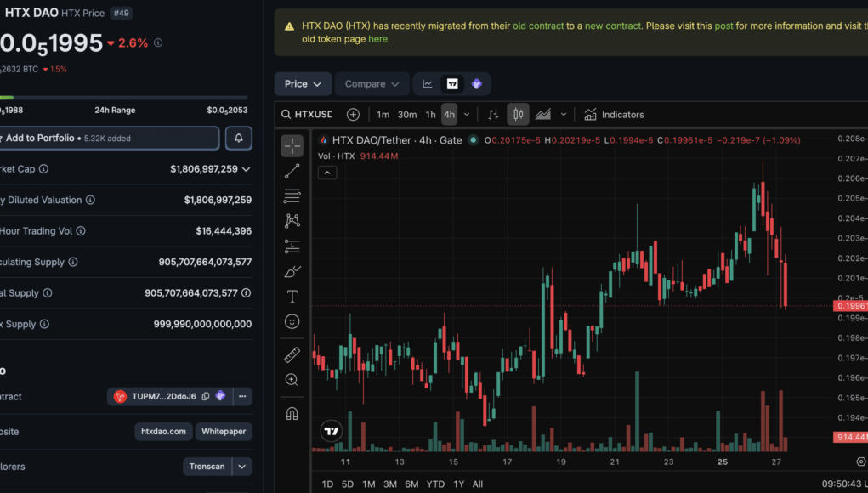Set the chart range to 1Y
The height and width of the screenshot is (493, 868).
pos(459,484)
